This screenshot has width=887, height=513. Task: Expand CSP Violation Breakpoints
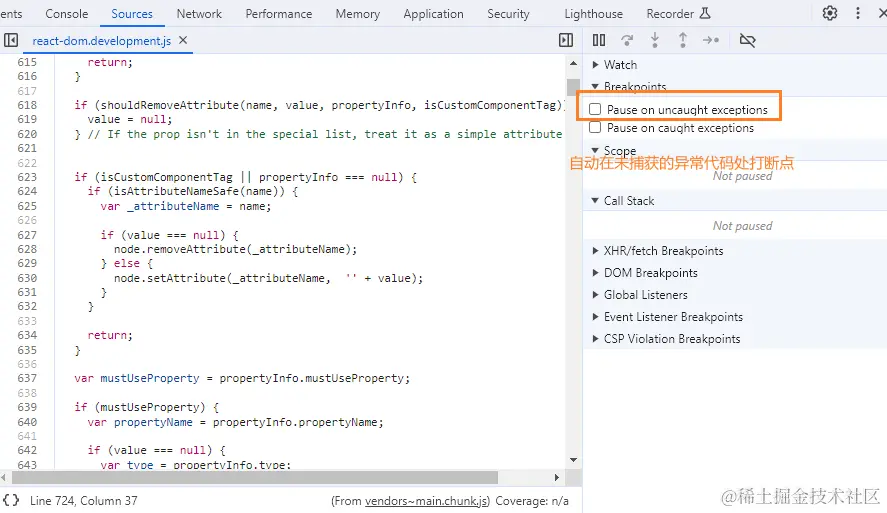[x=595, y=339]
